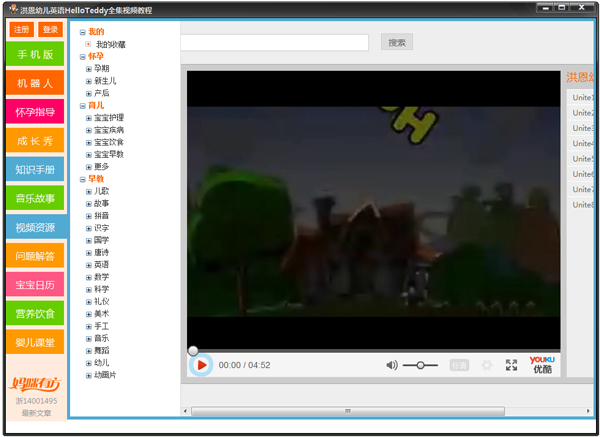
Task: Click the video progress bar handle
Action: coord(193,351)
